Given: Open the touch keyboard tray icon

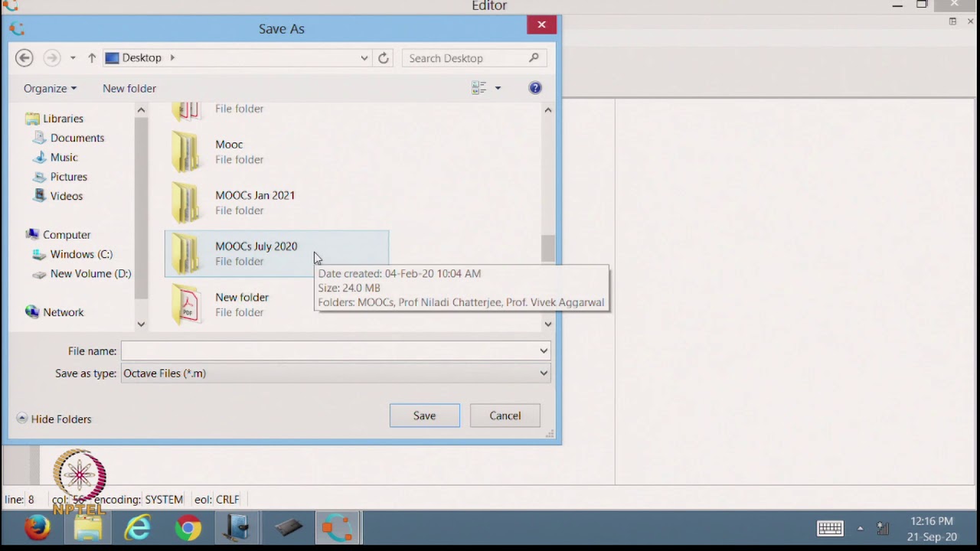Looking at the screenshot, I should [x=830, y=528].
